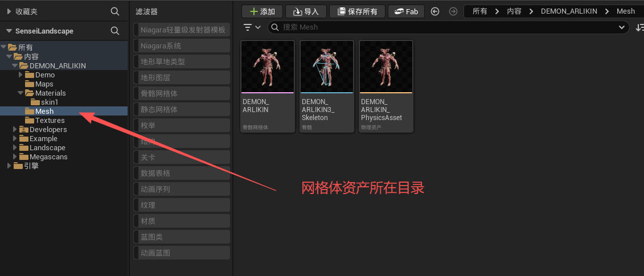Click the 搜索 Mesh search field
644x276 pixels.
point(449,27)
